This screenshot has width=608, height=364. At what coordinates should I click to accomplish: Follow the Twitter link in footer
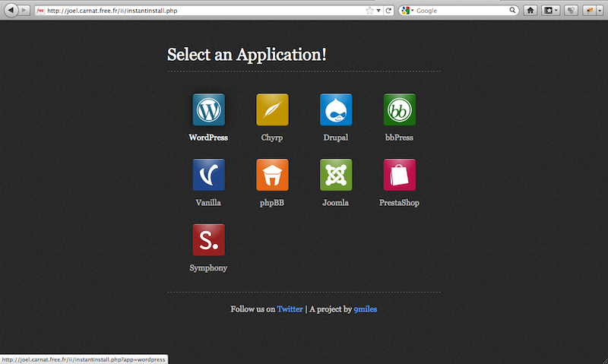(x=290, y=309)
